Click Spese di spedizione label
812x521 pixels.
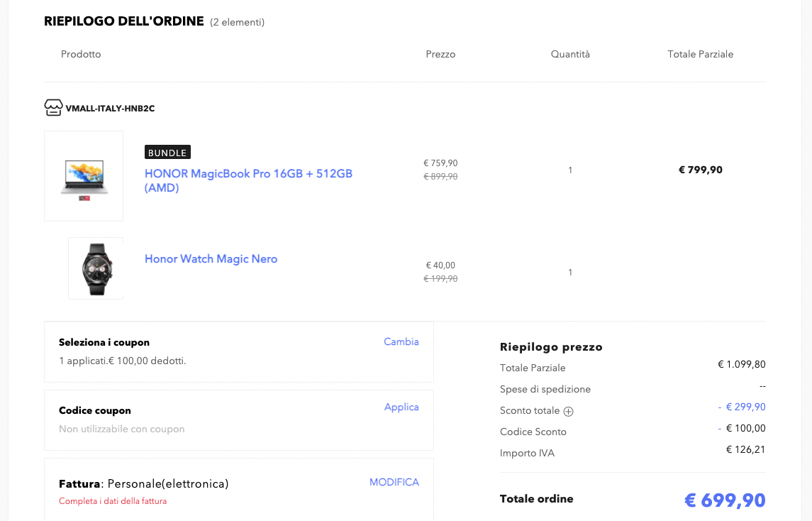pyautogui.click(x=545, y=389)
